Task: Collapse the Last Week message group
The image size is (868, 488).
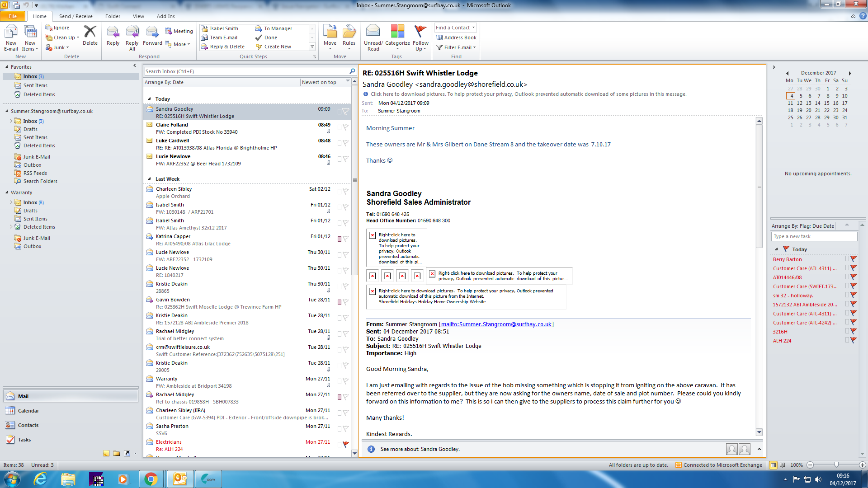Action: (x=150, y=179)
